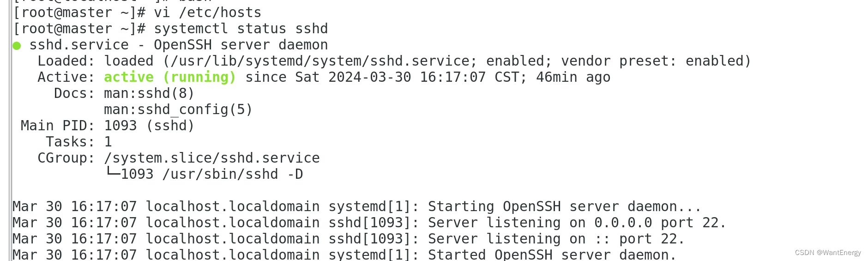Click the green sshd service status dot
Viewport: 868px width, 261px height.
pyautogui.click(x=17, y=45)
